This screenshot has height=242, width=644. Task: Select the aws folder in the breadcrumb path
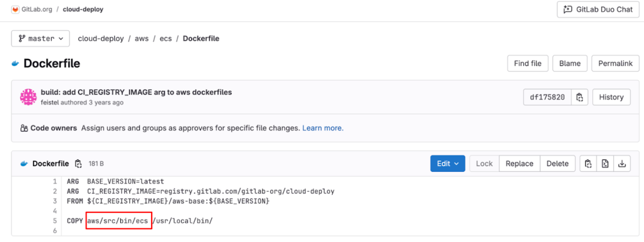142,38
